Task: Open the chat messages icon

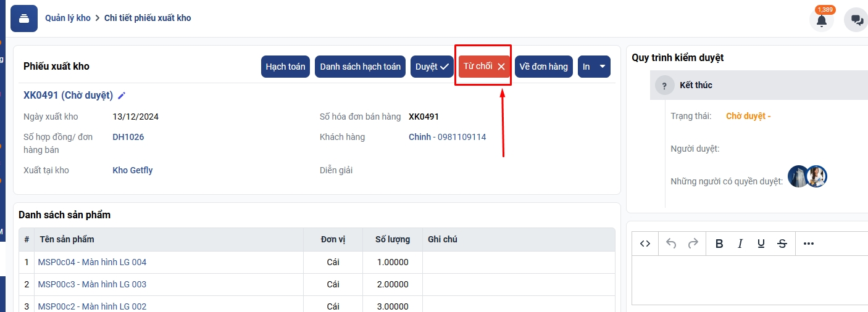Action: pos(857,20)
